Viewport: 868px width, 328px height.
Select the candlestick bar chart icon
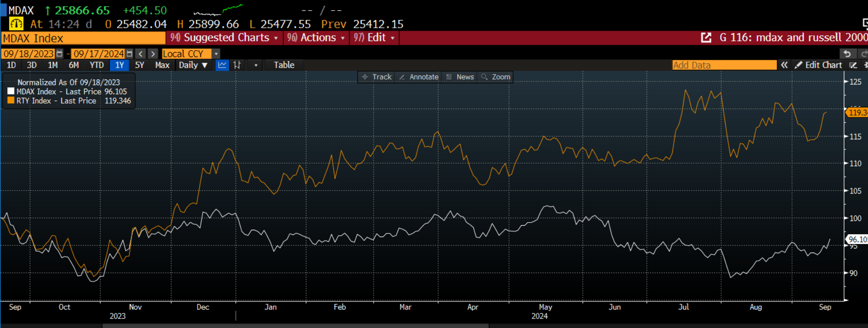click(x=237, y=65)
